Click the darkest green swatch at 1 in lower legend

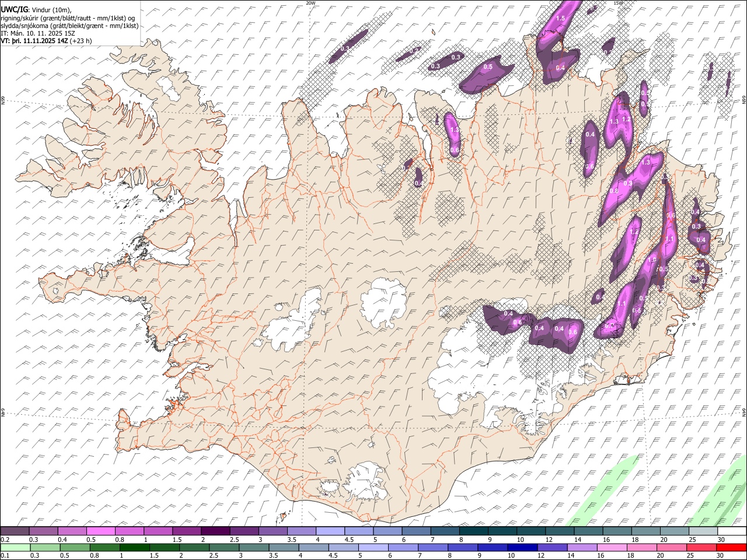135,547
